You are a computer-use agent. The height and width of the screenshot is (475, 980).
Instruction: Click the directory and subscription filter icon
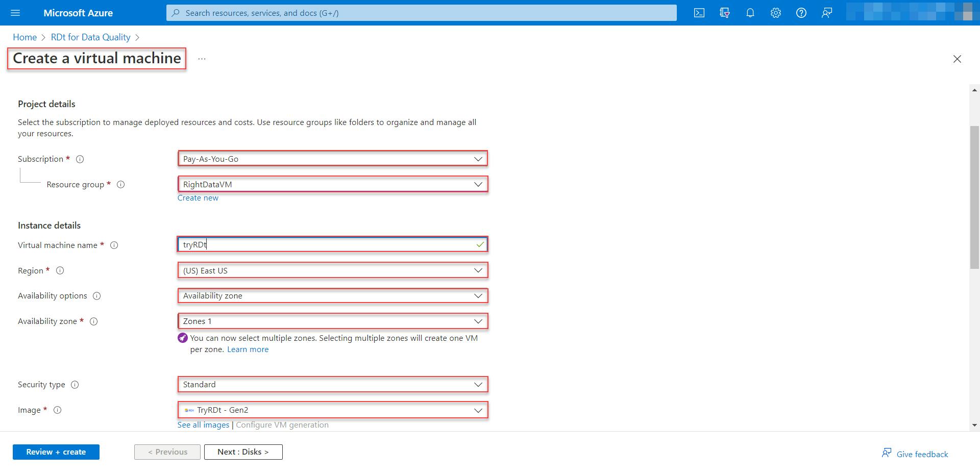[x=724, y=13]
